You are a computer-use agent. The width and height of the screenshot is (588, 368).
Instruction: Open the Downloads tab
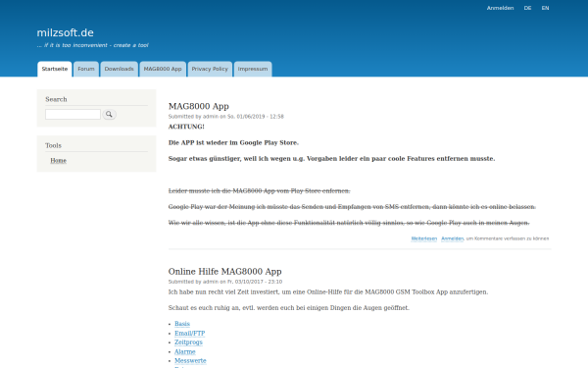tap(120, 69)
